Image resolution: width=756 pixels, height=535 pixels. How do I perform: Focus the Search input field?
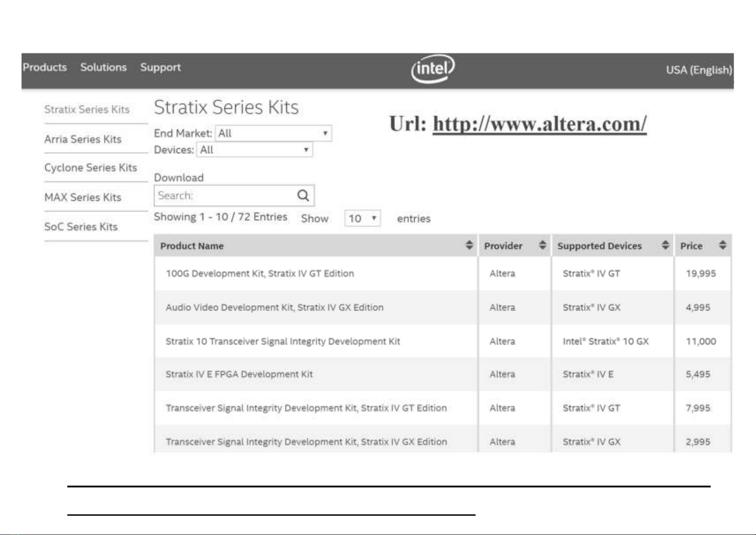[x=224, y=196]
